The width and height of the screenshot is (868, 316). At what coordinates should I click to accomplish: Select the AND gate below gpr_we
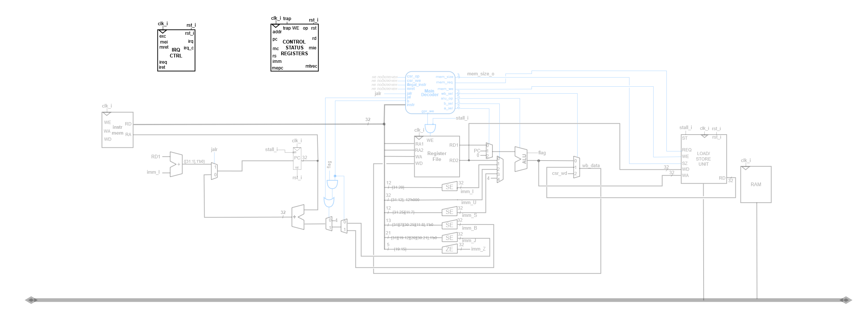click(430, 129)
